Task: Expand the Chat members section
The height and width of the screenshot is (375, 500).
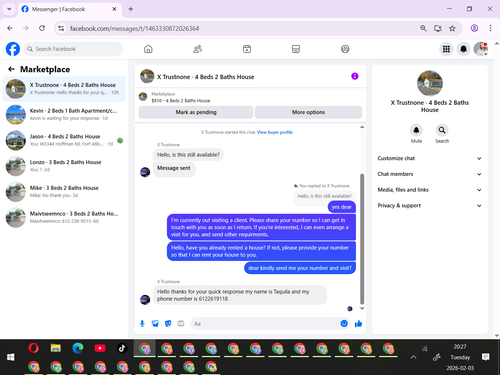Action: point(430,174)
